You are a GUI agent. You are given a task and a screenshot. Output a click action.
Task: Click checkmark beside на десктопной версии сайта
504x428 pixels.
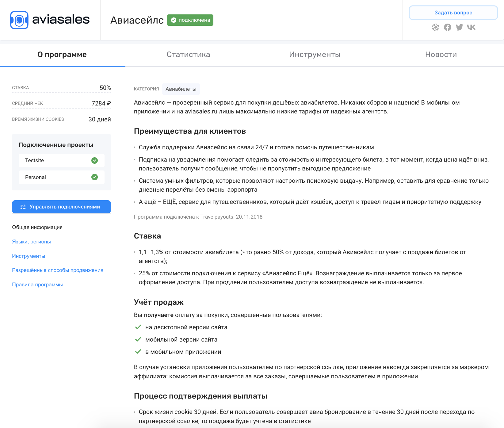click(138, 327)
